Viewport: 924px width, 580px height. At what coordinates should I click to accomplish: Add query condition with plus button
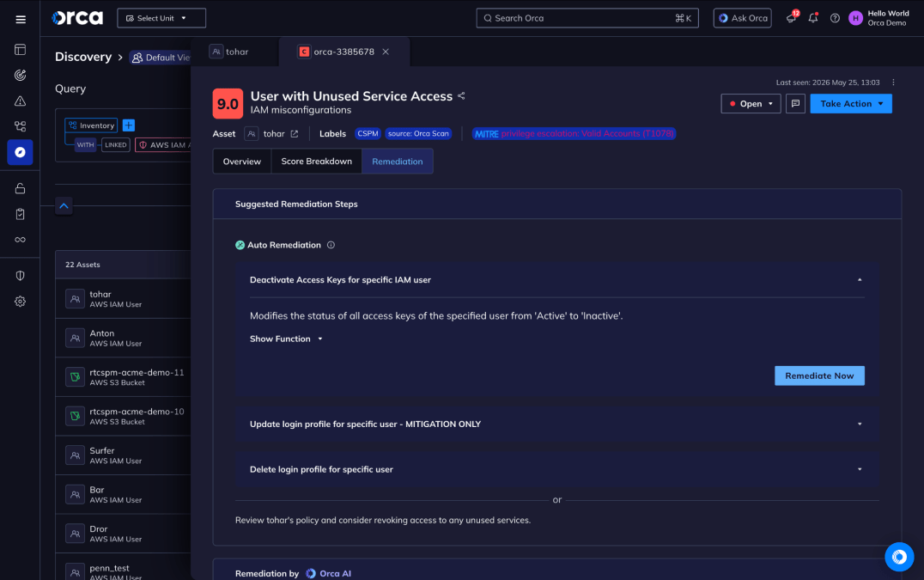click(x=129, y=125)
